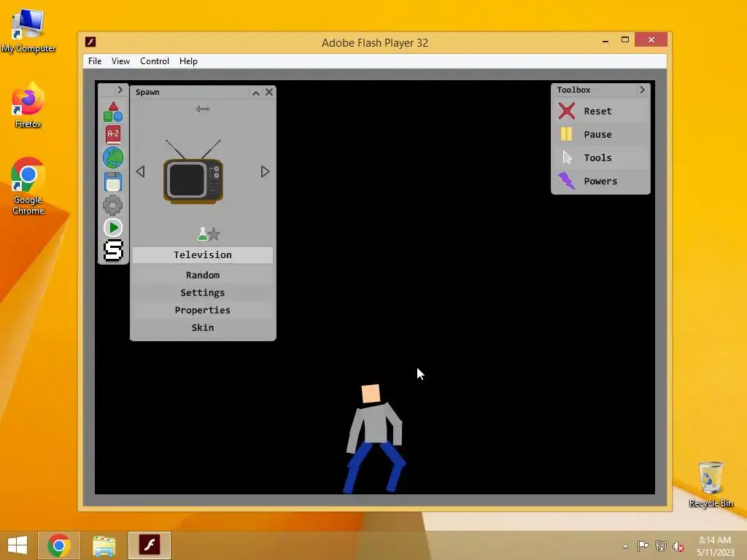
Task: Open My Computer desktop shortcut
Action: pos(28,31)
